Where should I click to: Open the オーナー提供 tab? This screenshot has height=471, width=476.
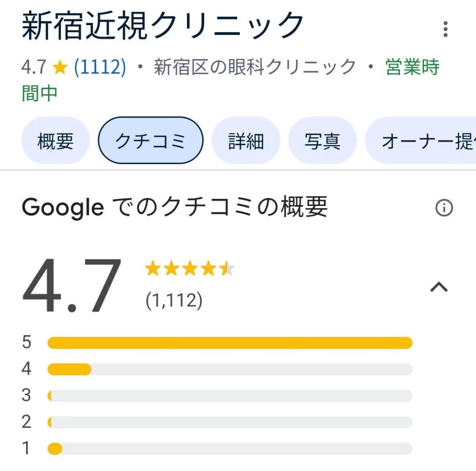pos(421,140)
